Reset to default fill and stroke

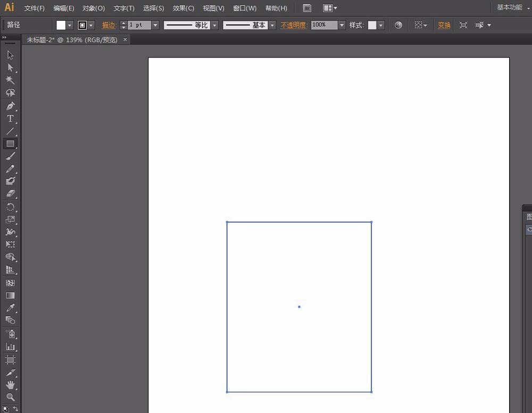click(x=5, y=409)
